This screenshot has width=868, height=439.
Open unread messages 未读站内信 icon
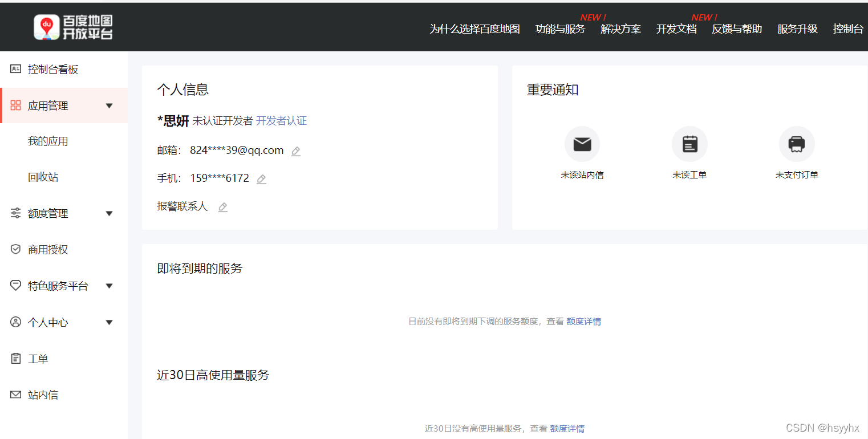pyautogui.click(x=582, y=144)
